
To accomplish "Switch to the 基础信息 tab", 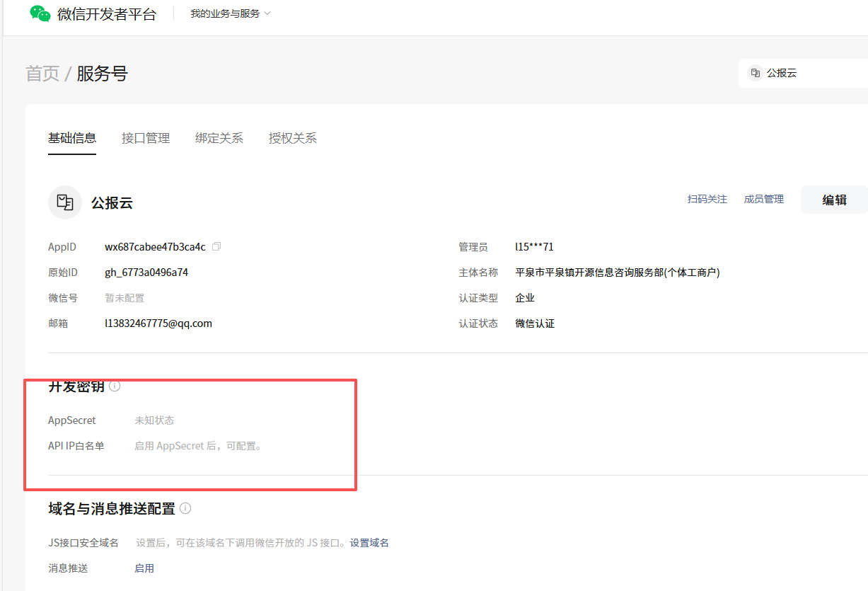I will coord(72,138).
